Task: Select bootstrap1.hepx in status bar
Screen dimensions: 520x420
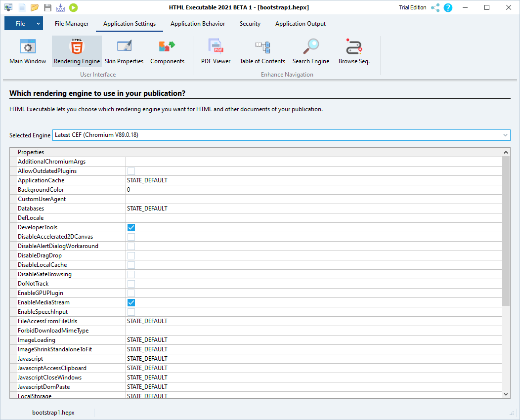Action: [53, 412]
